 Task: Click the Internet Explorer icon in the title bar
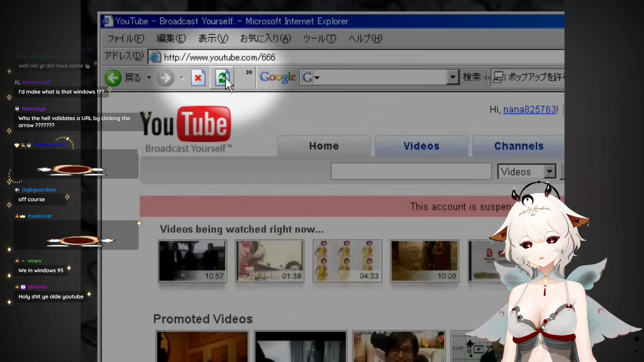[x=107, y=21]
